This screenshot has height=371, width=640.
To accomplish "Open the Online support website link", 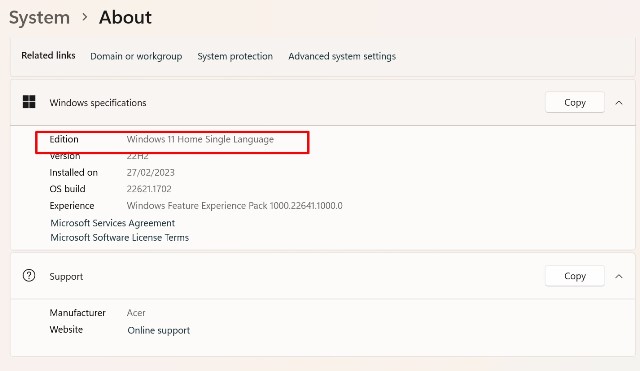I will (x=159, y=330).
